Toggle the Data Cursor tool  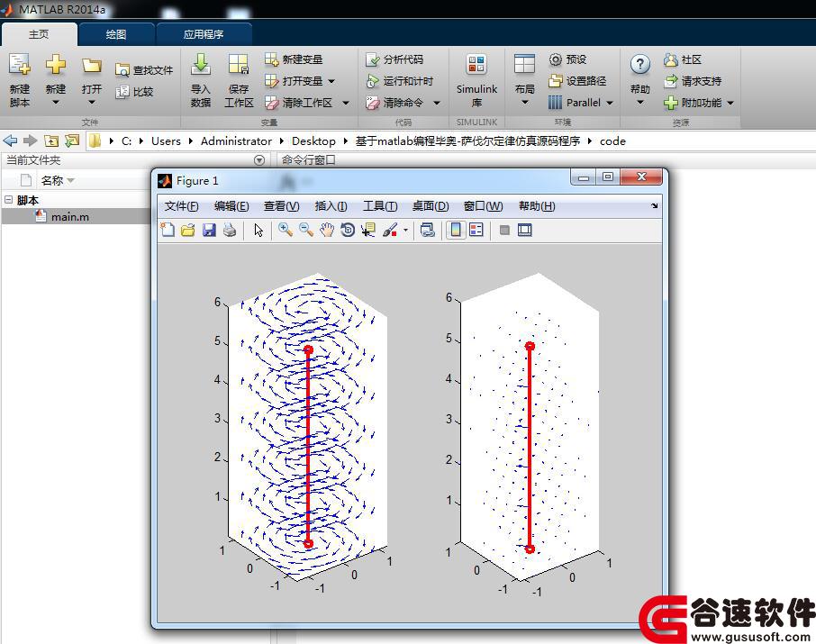click(x=368, y=230)
